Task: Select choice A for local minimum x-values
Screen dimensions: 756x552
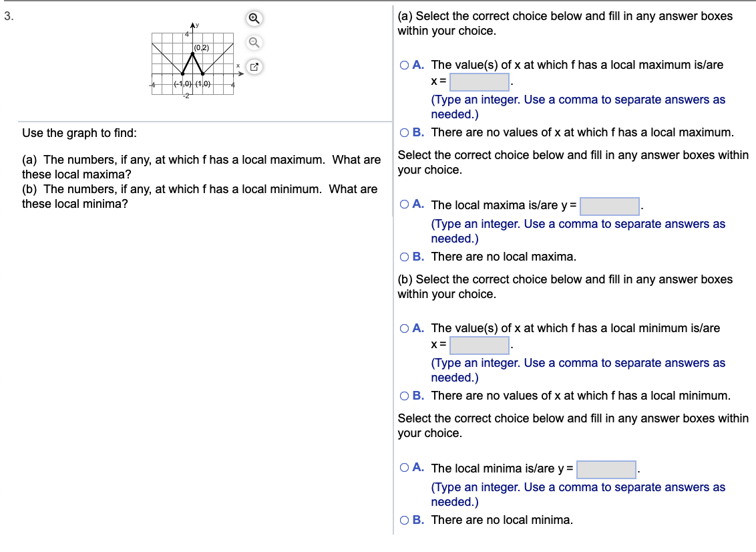Action: pyautogui.click(x=405, y=328)
